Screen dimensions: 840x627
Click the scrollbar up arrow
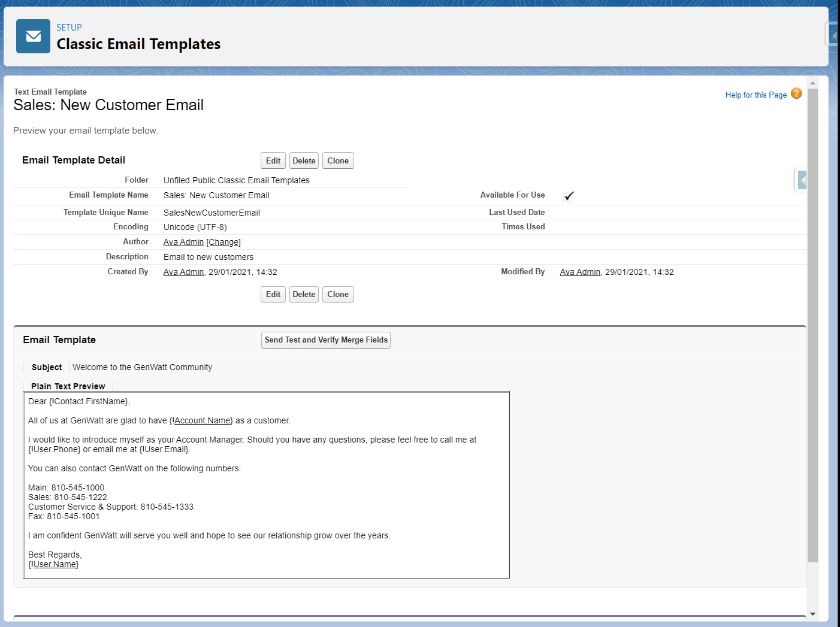[x=812, y=83]
